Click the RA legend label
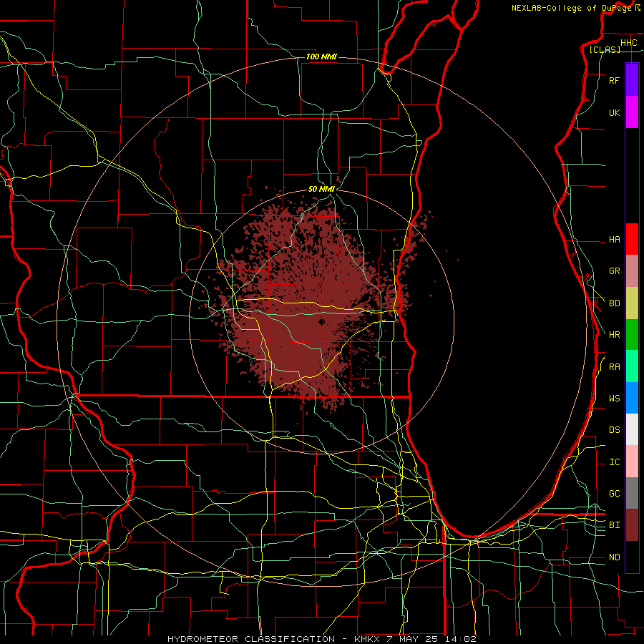This screenshot has height=644, width=644. pos(614,367)
